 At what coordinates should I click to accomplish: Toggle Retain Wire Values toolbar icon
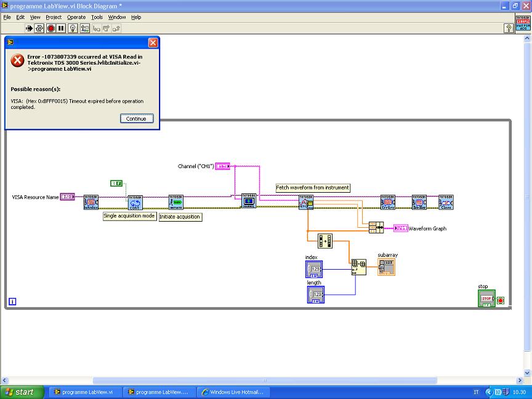pos(84,28)
